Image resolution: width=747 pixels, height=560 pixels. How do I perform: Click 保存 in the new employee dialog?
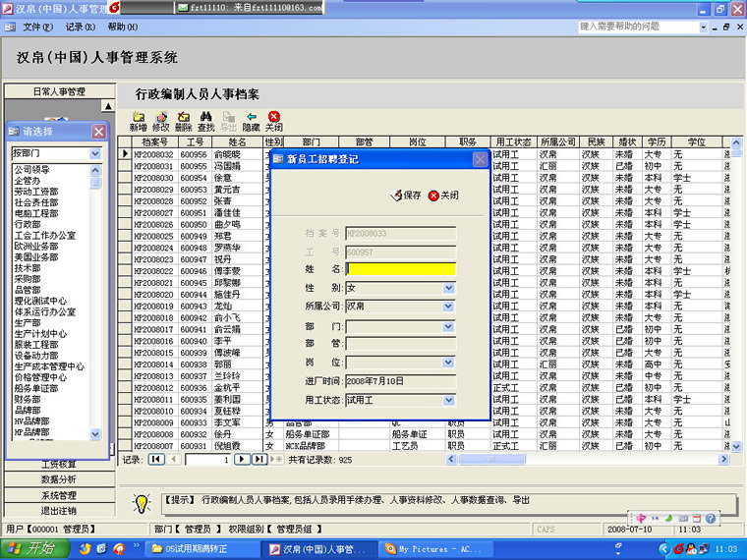pos(406,196)
